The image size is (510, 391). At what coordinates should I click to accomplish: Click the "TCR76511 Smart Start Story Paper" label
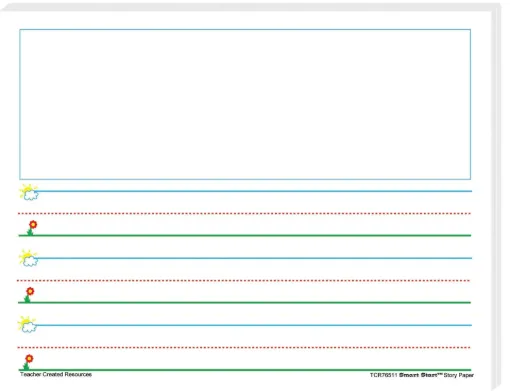(422, 375)
